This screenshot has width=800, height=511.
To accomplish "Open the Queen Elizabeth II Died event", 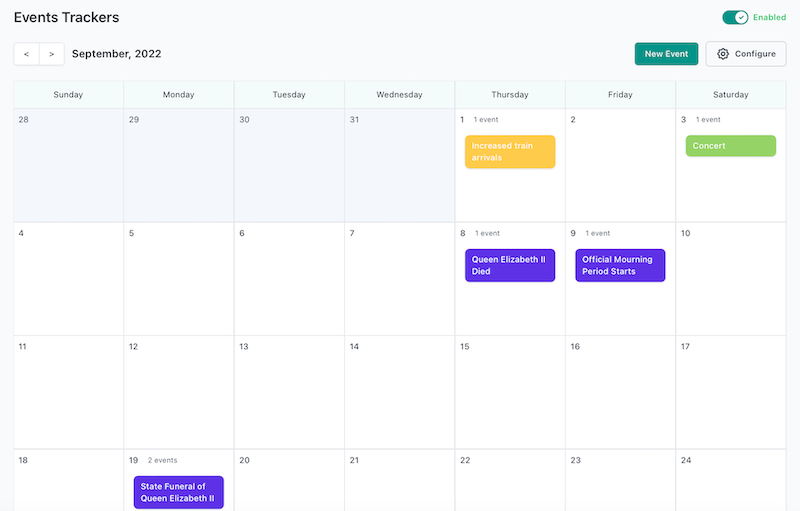I will click(510, 265).
